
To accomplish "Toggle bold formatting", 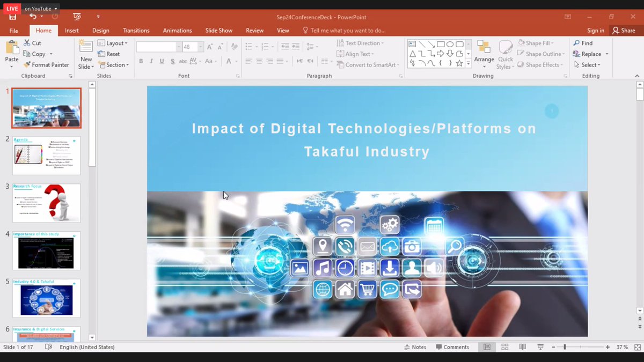I will tap(141, 61).
